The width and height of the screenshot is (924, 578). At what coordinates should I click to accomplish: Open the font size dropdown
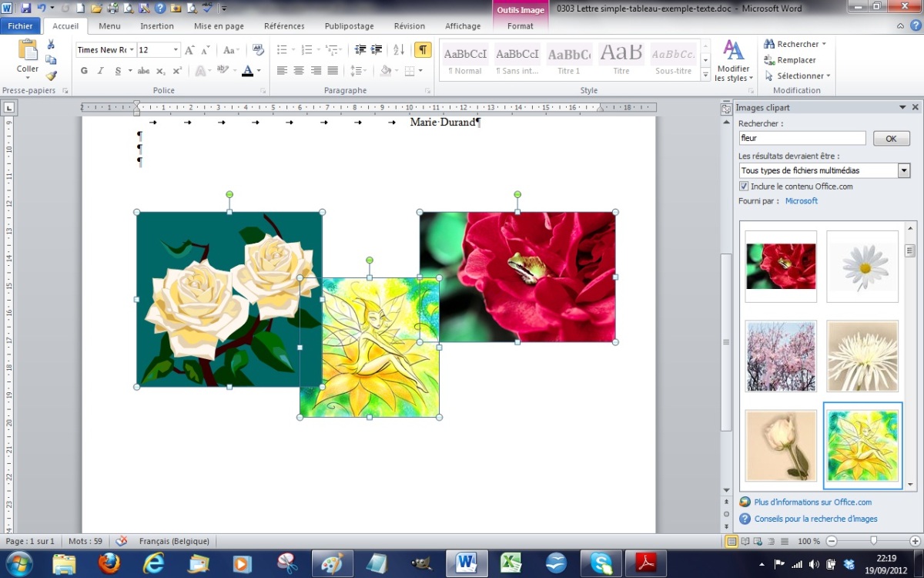click(x=176, y=50)
